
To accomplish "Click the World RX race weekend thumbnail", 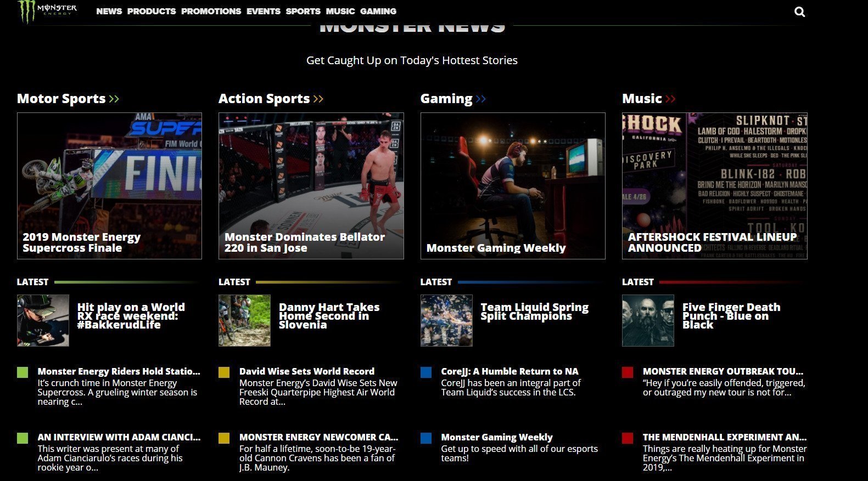I will 43,320.
